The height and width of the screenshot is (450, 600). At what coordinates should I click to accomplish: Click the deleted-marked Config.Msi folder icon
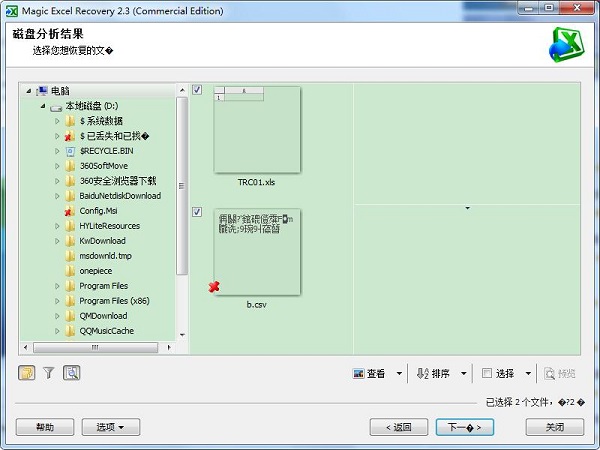70,211
